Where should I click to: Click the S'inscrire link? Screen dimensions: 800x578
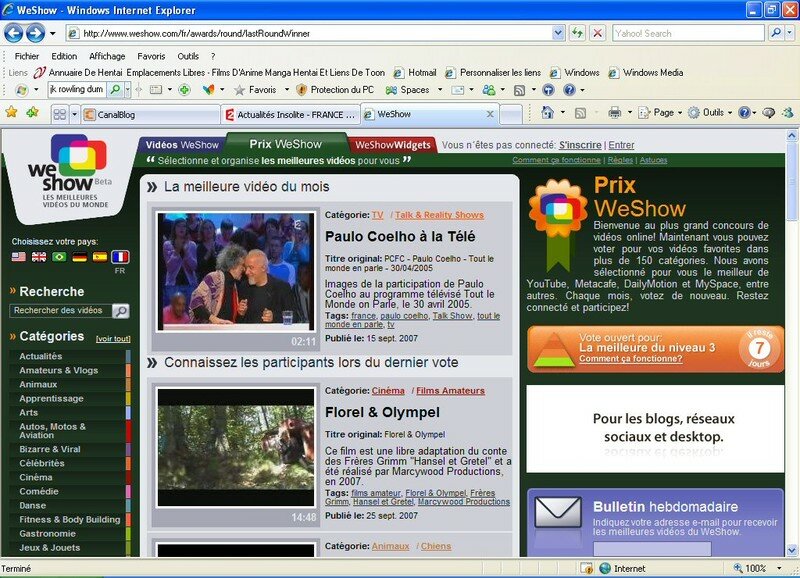point(580,145)
